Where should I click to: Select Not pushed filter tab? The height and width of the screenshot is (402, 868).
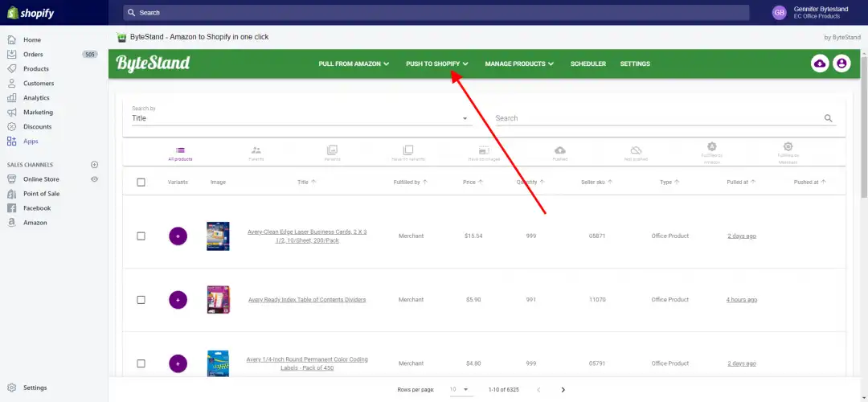[x=636, y=154]
